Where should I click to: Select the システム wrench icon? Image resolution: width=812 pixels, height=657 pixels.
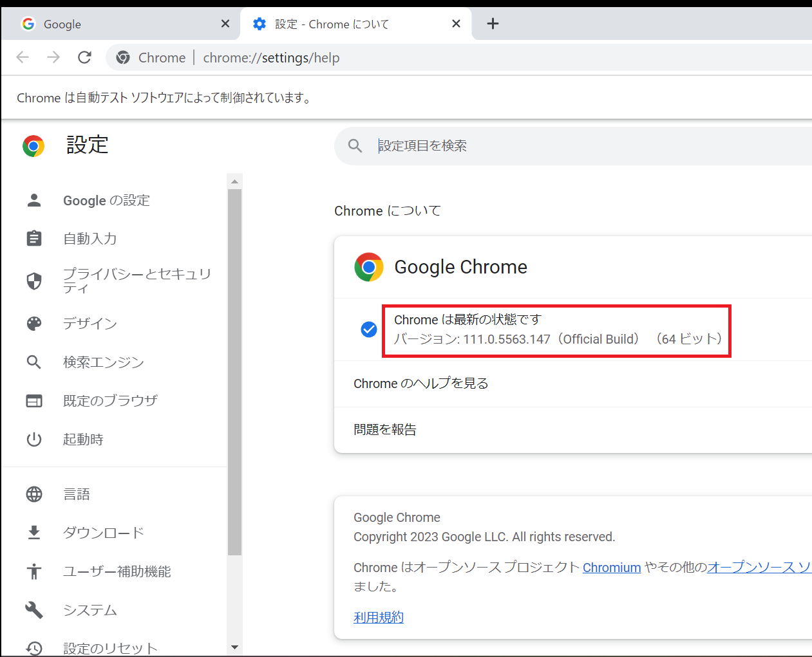coord(33,609)
